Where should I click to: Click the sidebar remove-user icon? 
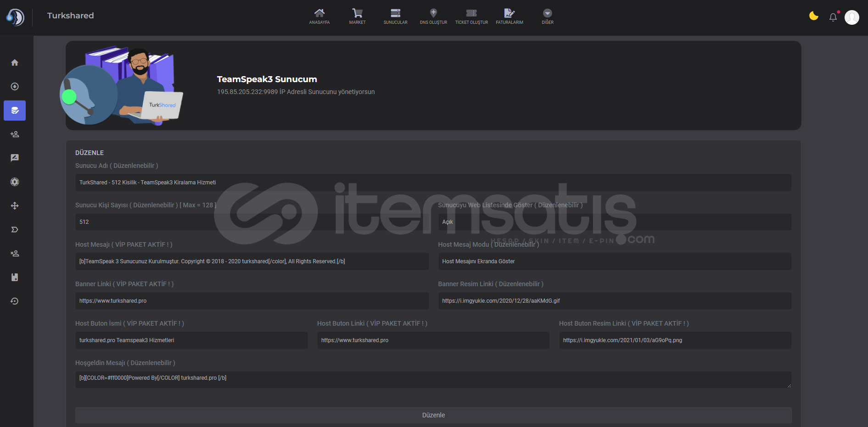coord(15,253)
